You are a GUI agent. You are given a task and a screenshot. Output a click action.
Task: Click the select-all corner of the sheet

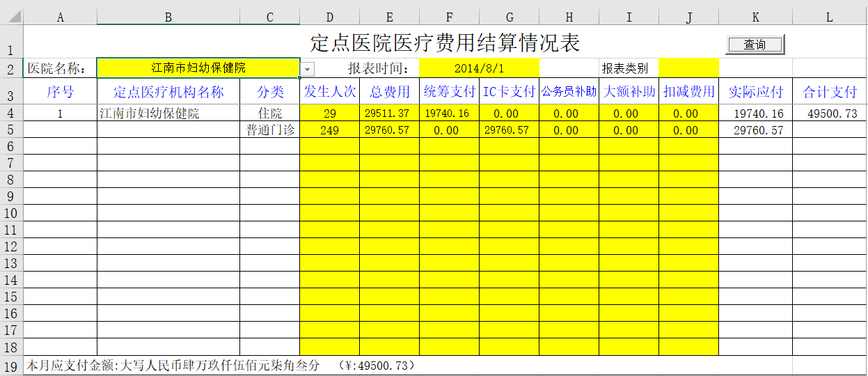coord(11,17)
